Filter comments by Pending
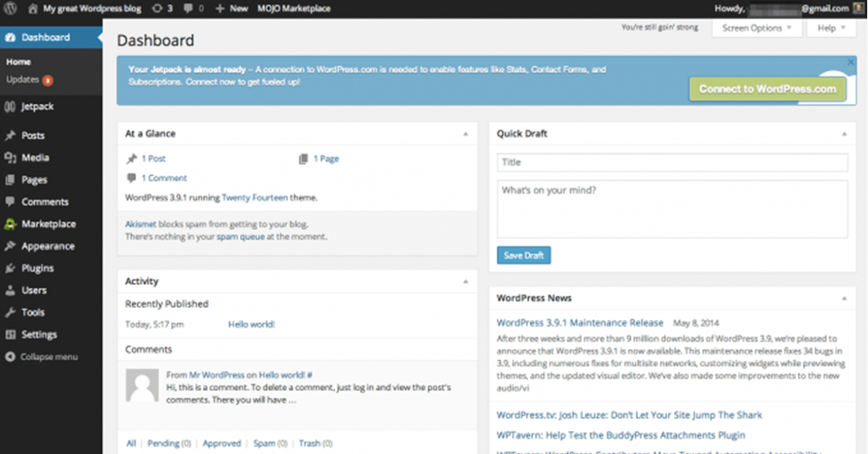This screenshot has width=868, height=454. click(x=163, y=444)
